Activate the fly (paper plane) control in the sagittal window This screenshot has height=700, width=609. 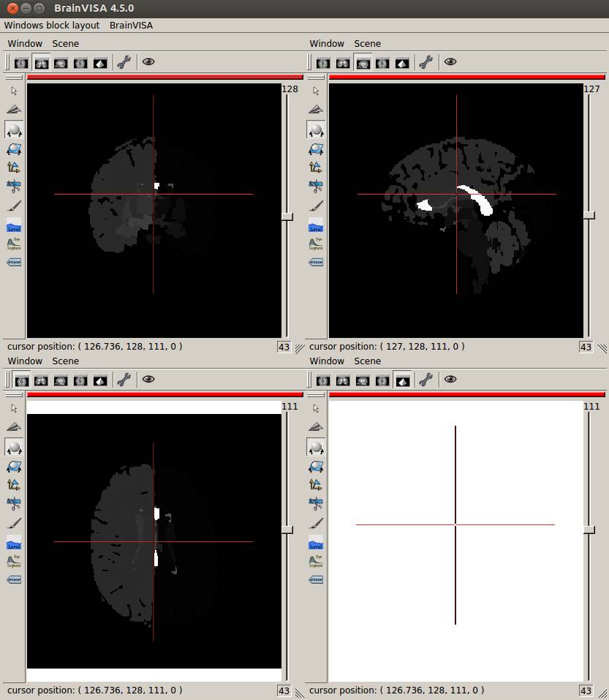click(316, 110)
